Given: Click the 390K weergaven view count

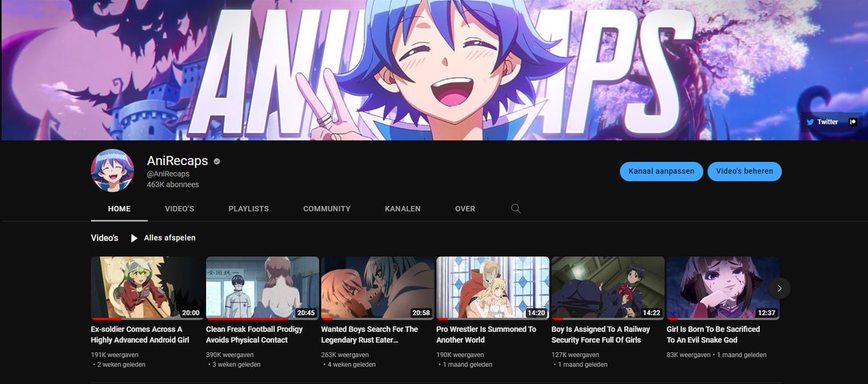Looking at the screenshot, I should coord(230,355).
